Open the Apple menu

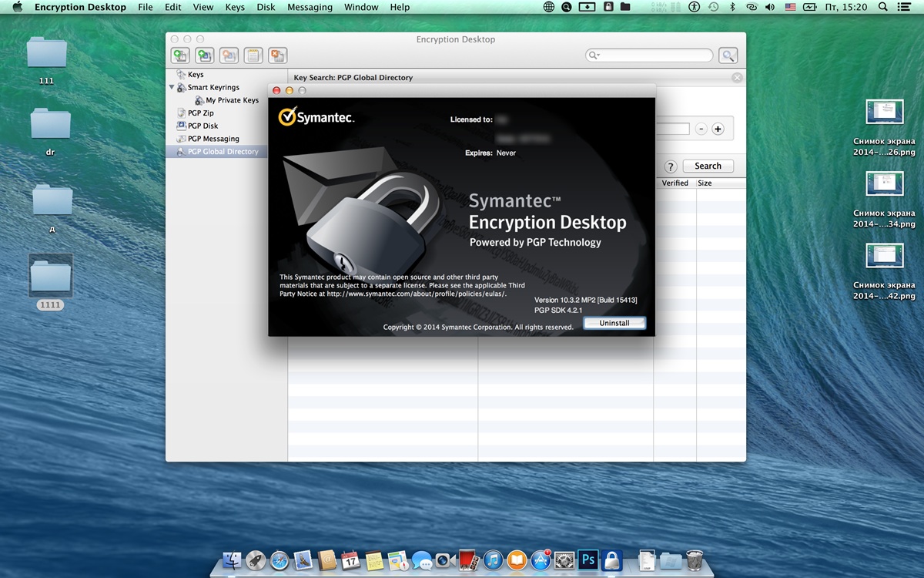point(17,7)
